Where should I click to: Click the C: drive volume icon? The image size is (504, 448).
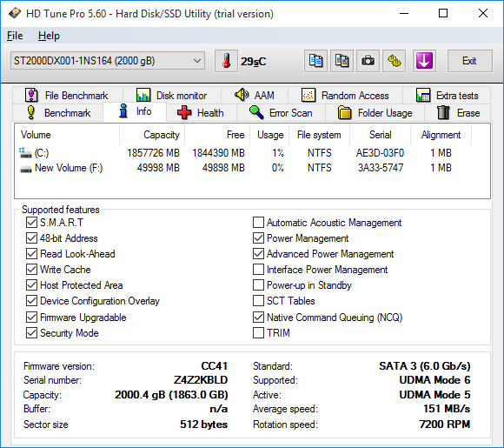[25, 153]
